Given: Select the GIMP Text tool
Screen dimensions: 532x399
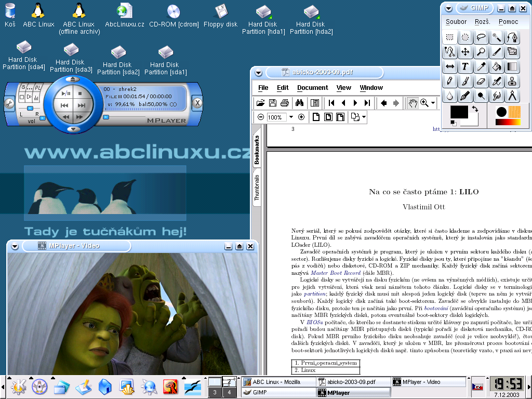Looking at the screenshot, I should [465, 66].
